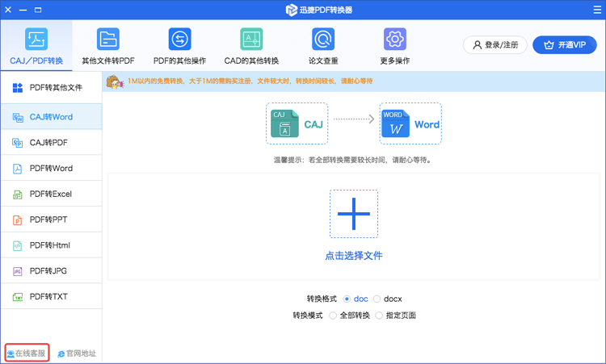Image resolution: width=606 pixels, height=364 pixels.
Task: Click the PDF转Html sidebar icon
Action: tap(18, 245)
